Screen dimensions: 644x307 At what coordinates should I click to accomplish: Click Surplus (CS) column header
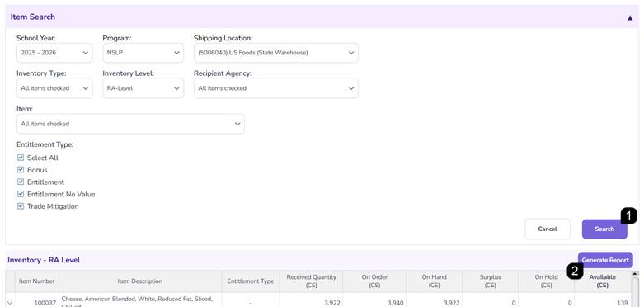(x=490, y=281)
